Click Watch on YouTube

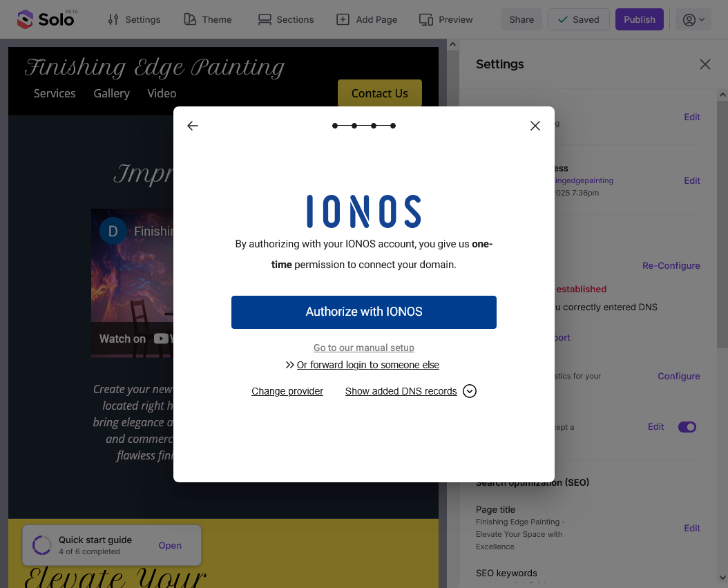pyautogui.click(x=136, y=339)
